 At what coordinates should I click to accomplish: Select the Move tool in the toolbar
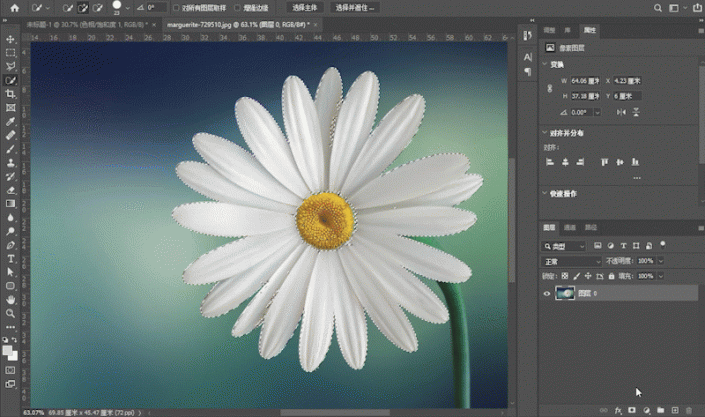[x=10, y=39]
